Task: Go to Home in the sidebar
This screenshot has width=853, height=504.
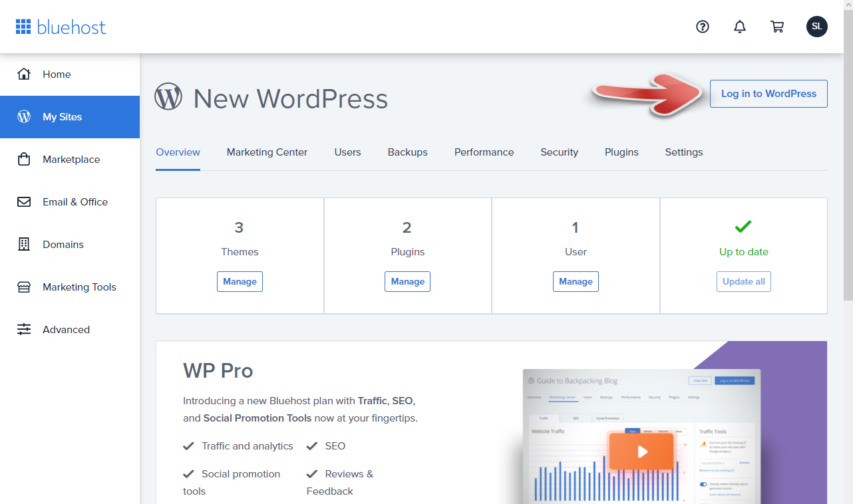Action: [x=70, y=74]
